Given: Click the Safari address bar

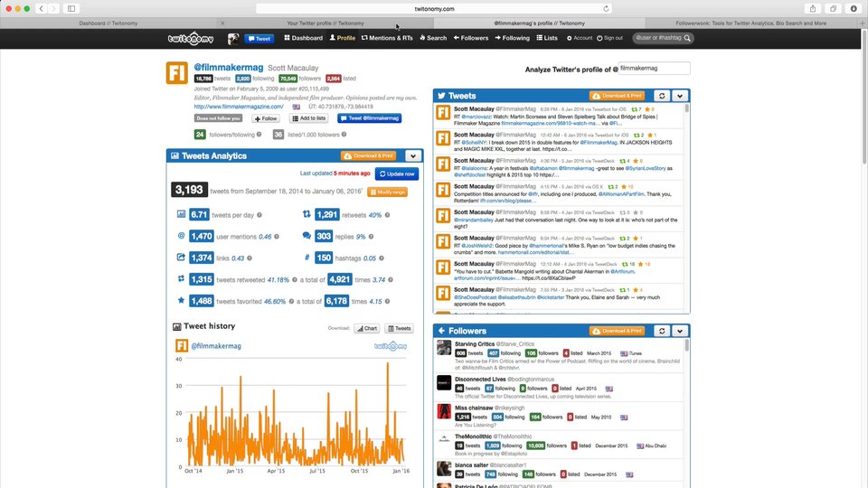Looking at the screenshot, I should click(434, 9).
